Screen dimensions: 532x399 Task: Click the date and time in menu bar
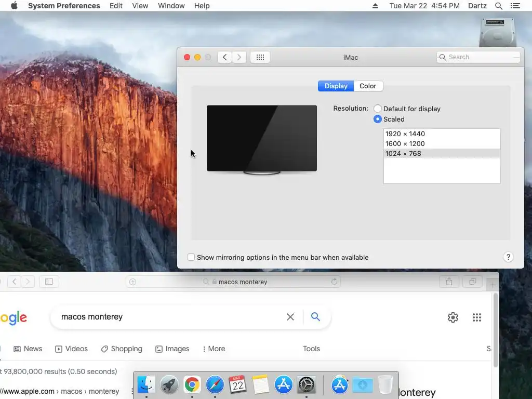pos(424,6)
